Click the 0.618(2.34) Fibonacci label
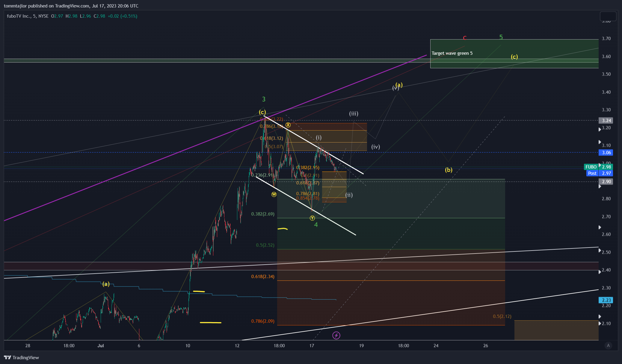The image size is (622, 364). coord(263,277)
